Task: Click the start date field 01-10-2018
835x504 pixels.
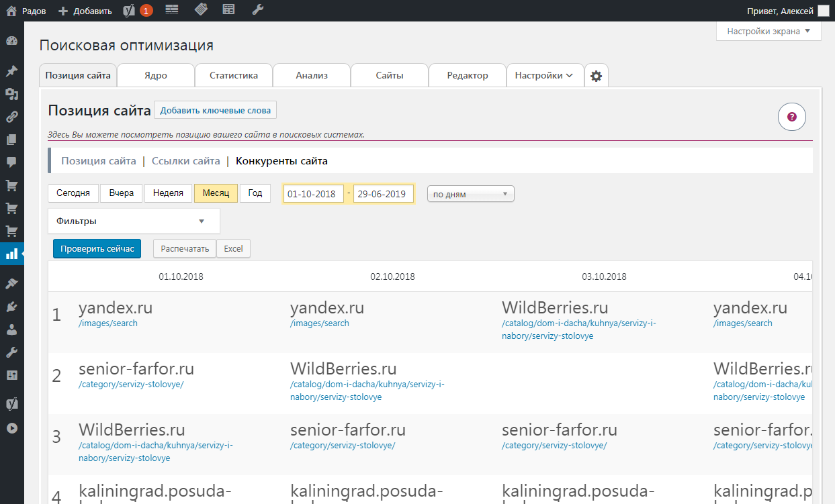Action: [314, 194]
